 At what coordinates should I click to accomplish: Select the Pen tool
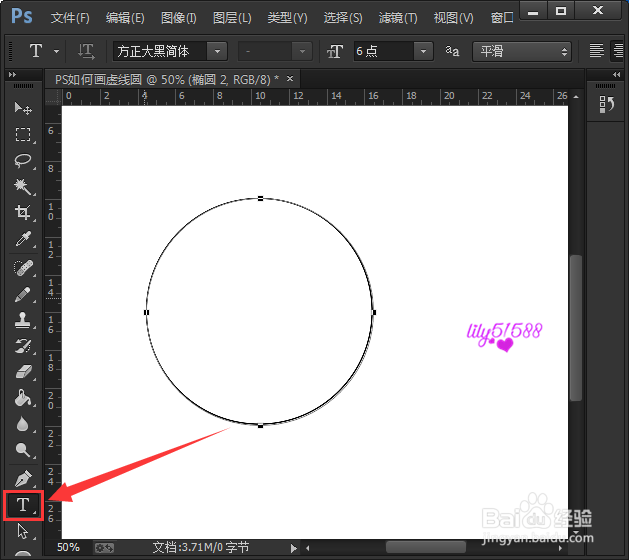(x=23, y=479)
